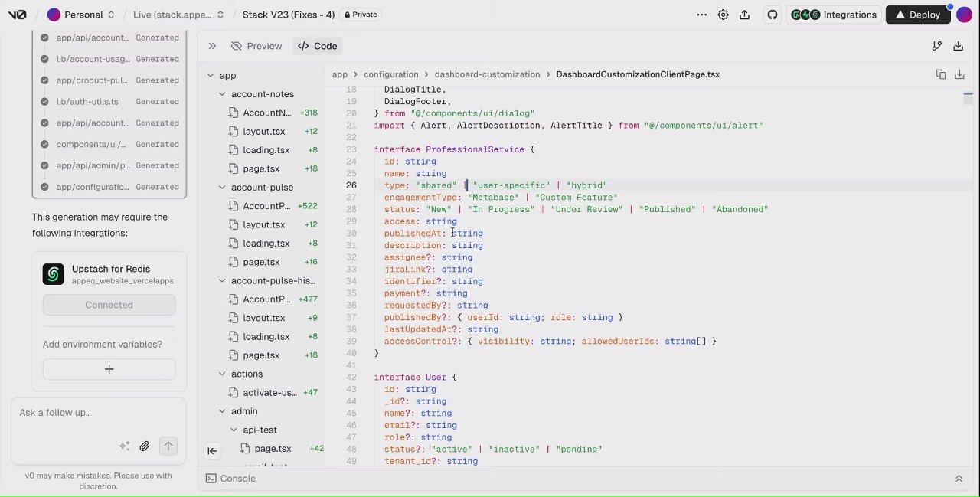Image resolution: width=980 pixels, height=497 pixels.
Task: Click the Connected button for Upstash
Action: [109, 305]
